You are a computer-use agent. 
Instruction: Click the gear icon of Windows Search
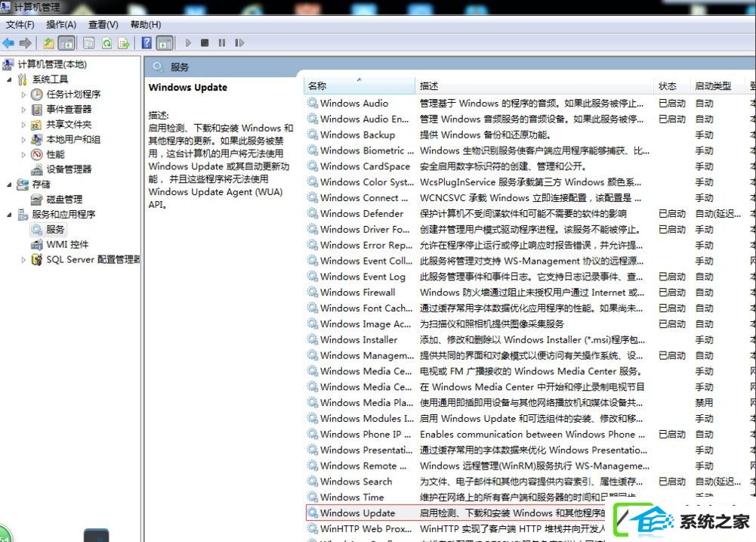point(313,482)
